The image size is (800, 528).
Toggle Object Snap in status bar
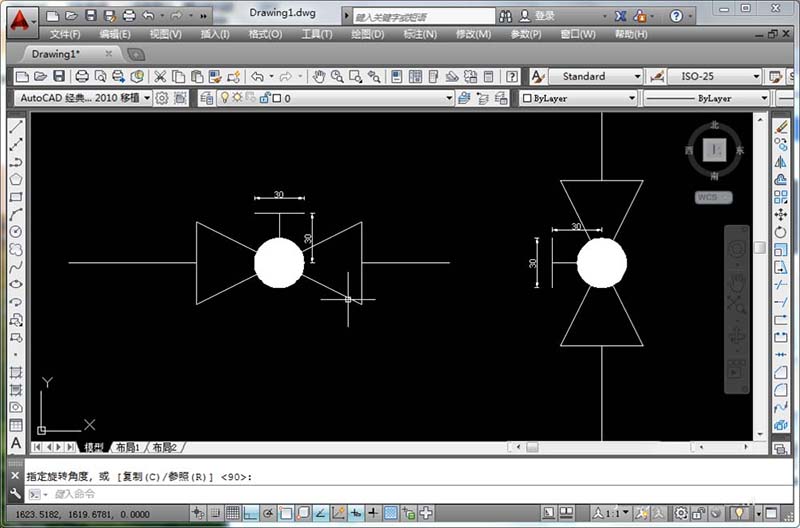(286, 513)
